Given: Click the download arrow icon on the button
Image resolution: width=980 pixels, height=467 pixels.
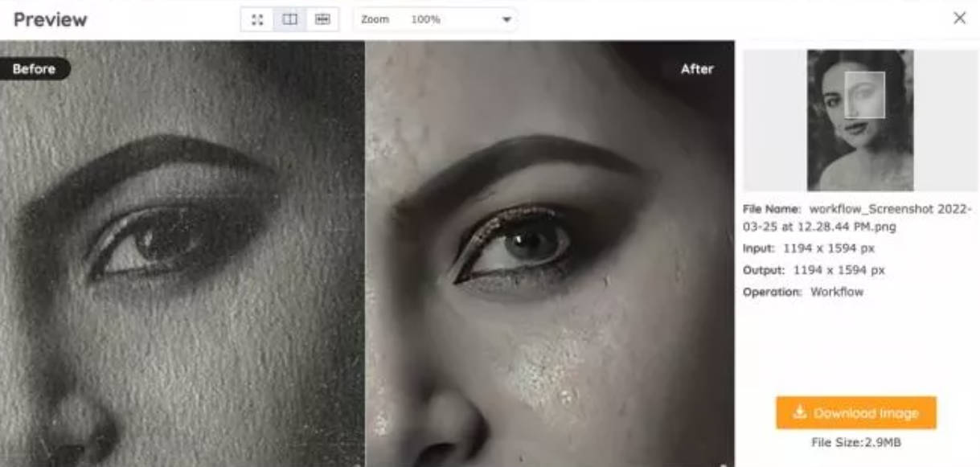Looking at the screenshot, I should tap(799, 412).
